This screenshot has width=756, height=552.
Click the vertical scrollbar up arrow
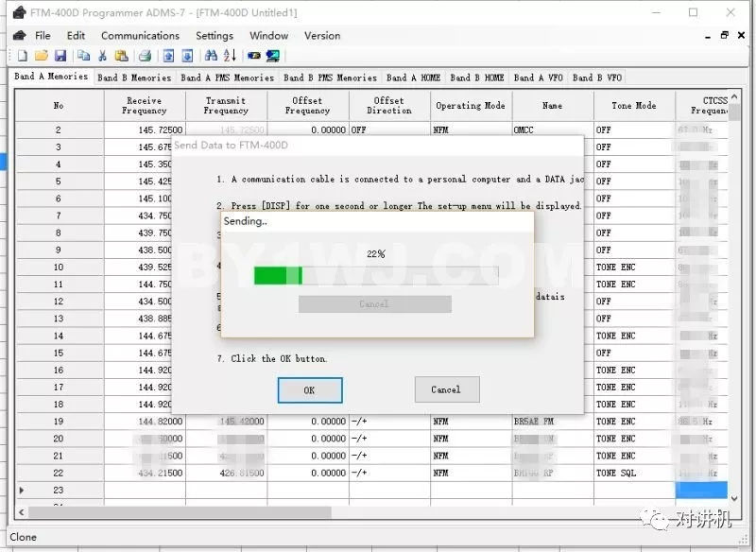coord(734,97)
